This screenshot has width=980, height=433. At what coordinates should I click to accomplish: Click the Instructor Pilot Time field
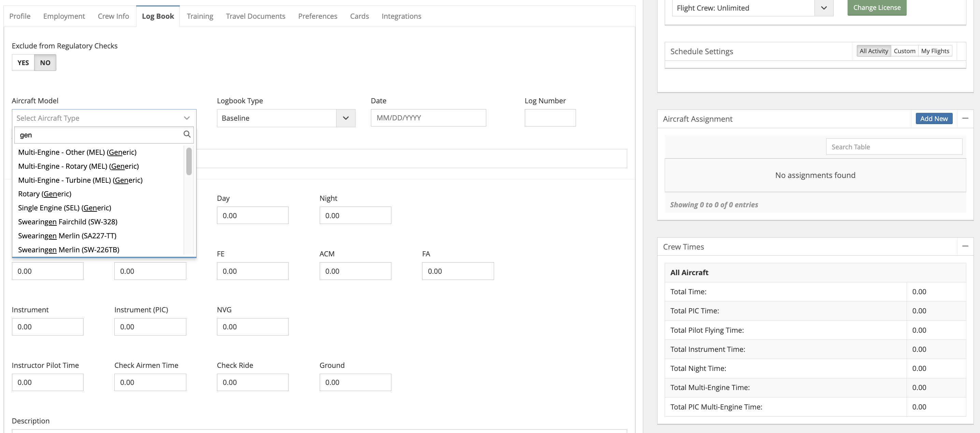[x=47, y=383]
